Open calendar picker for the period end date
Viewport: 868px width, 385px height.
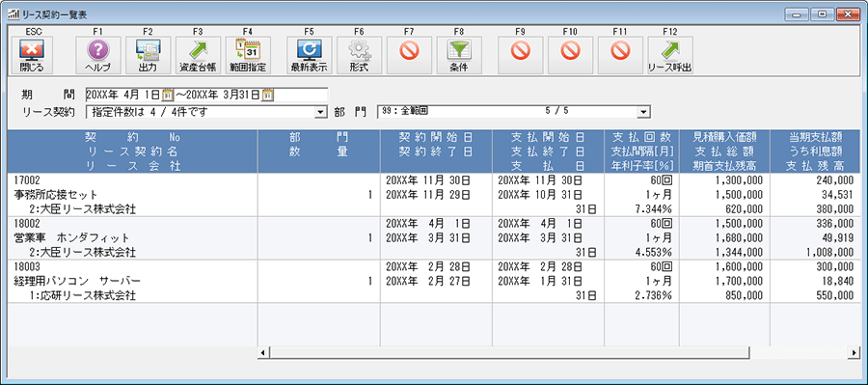point(267,96)
